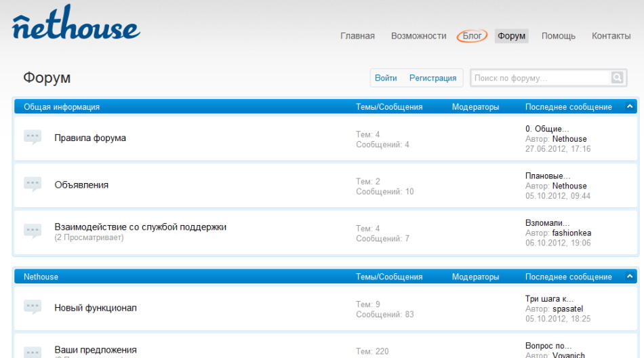Open the Правила форума forum
This screenshot has height=358, width=644.
[x=90, y=138]
